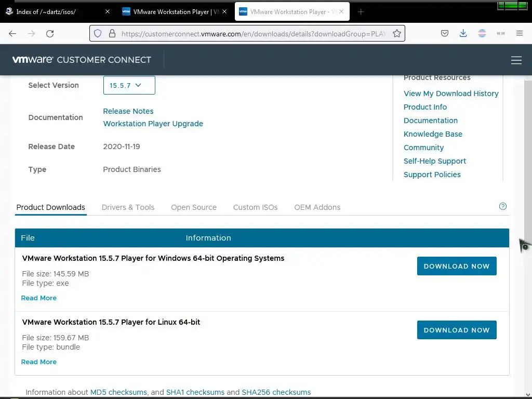Screen dimensions: 532x399
Task: Click the browser address bar URL
Action: [x=254, y=34]
